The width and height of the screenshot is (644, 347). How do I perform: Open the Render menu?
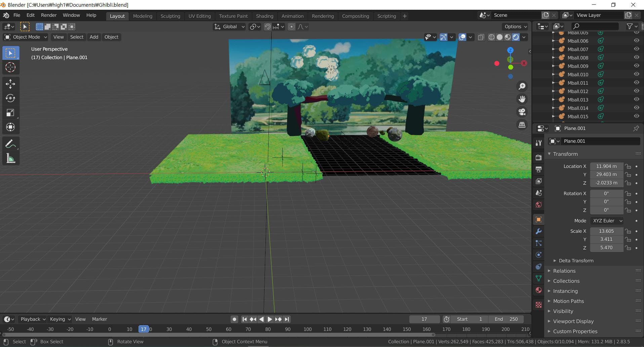coord(49,15)
